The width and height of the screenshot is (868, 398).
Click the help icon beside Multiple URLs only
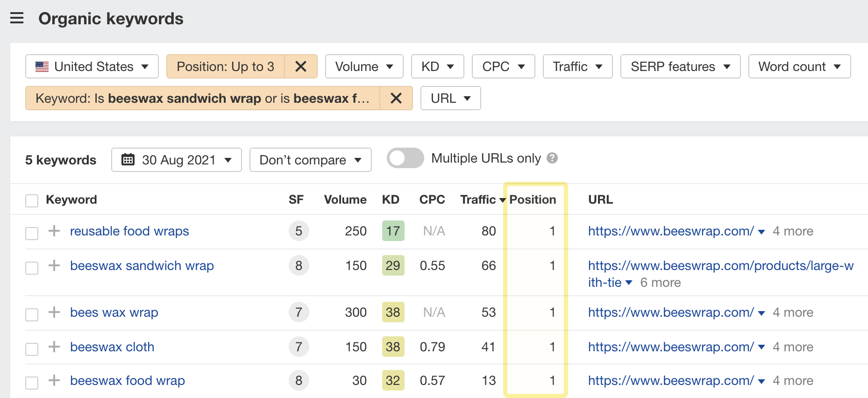pos(552,158)
